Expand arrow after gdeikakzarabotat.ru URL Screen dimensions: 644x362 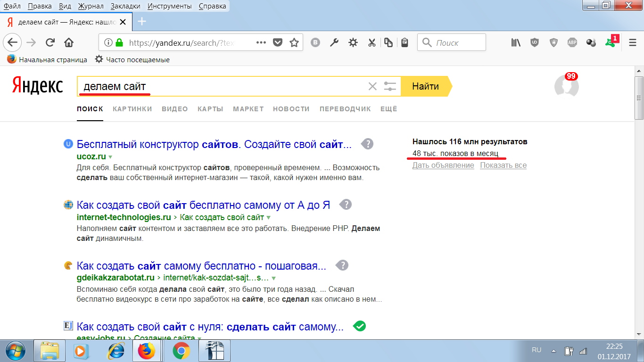273,278
